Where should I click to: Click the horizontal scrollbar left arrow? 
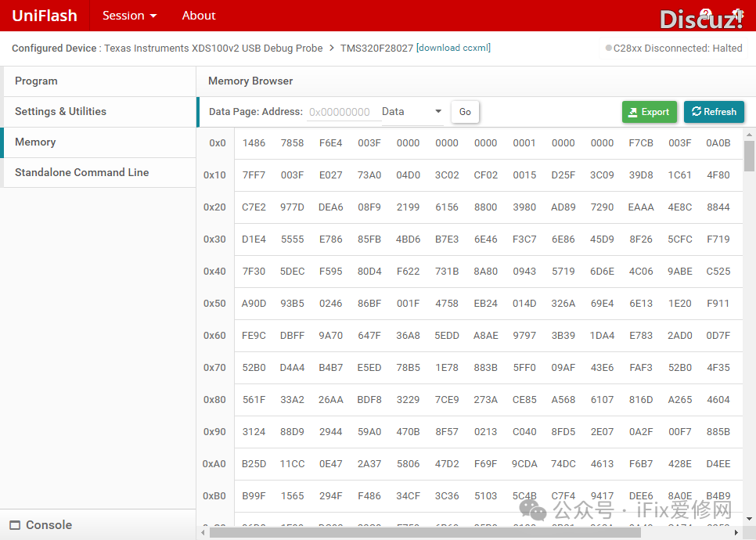pyautogui.click(x=203, y=533)
